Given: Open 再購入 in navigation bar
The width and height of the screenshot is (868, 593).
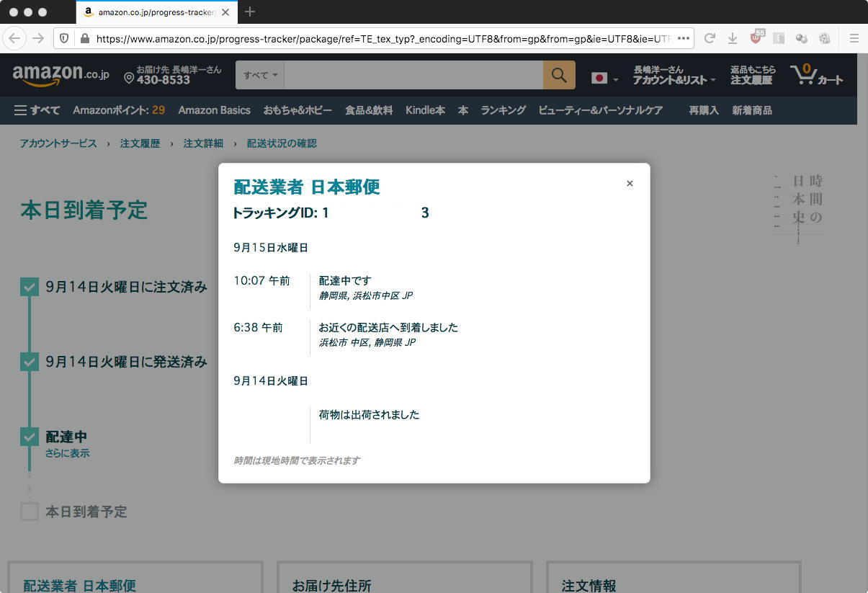Looking at the screenshot, I should [704, 110].
